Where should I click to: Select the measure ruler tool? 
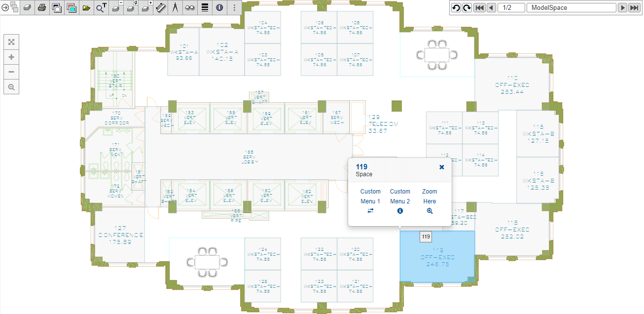coord(160,7)
